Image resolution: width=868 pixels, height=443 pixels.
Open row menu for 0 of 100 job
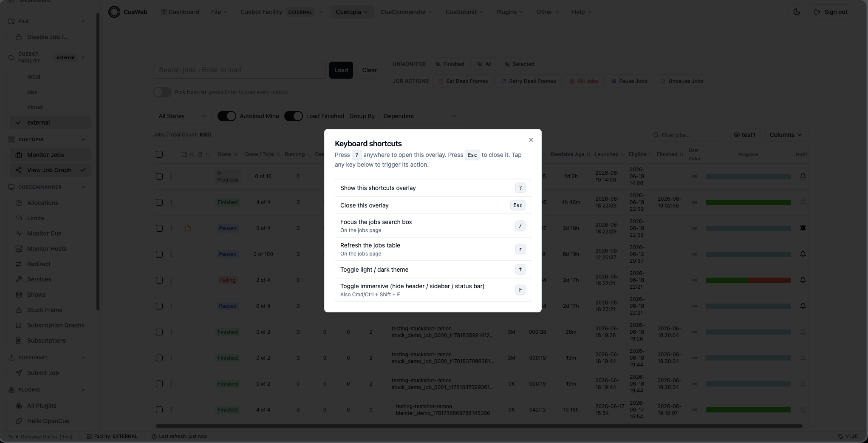coord(171,254)
